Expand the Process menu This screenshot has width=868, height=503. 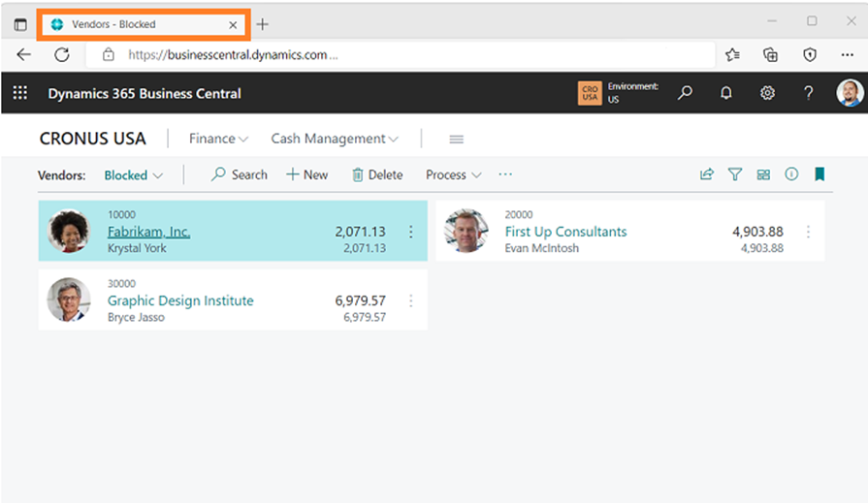[x=453, y=174]
